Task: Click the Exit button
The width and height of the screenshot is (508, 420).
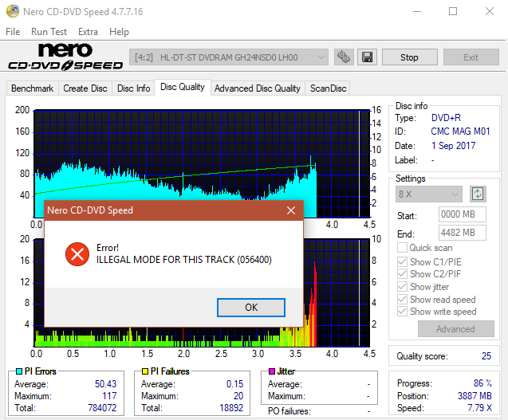Action: click(471, 57)
